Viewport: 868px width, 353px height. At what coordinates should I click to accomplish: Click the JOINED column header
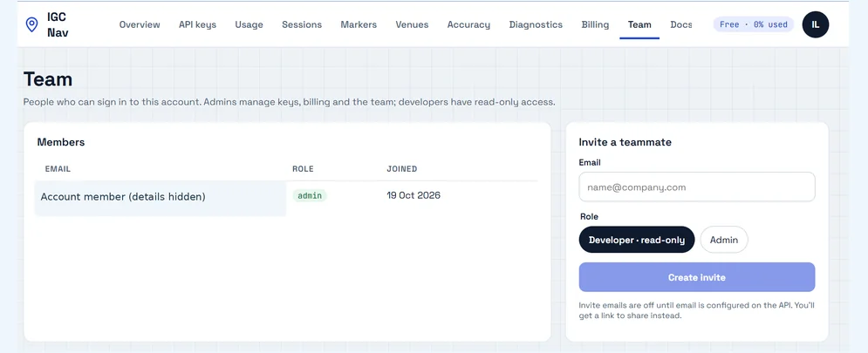pos(402,169)
